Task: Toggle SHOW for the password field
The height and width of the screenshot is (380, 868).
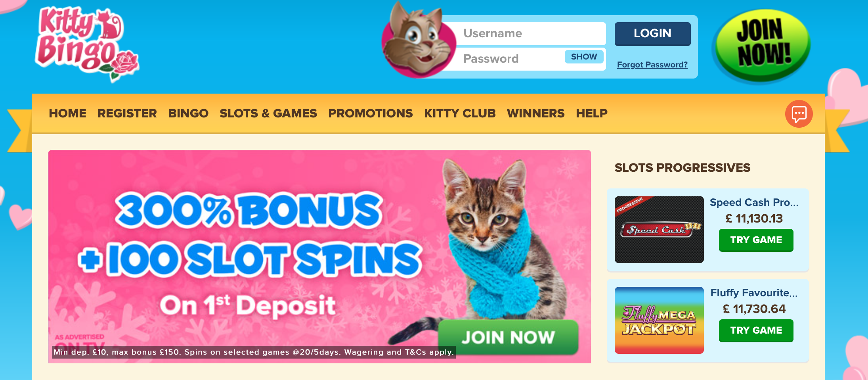Action: tap(584, 57)
